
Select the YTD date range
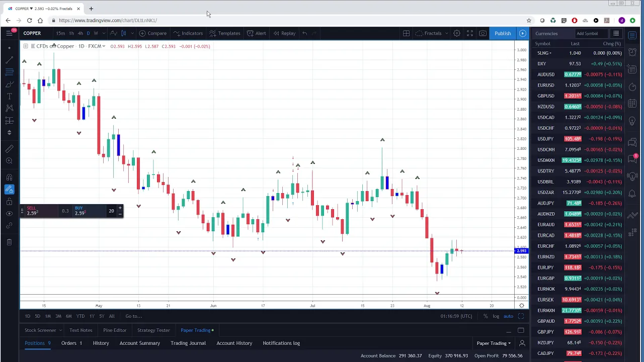(80, 316)
